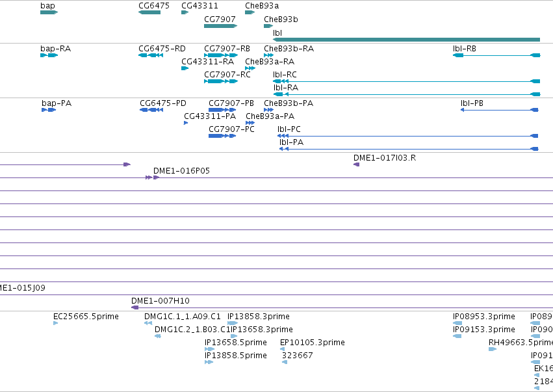Click the lbl-RB transcript label

coord(465,48)
